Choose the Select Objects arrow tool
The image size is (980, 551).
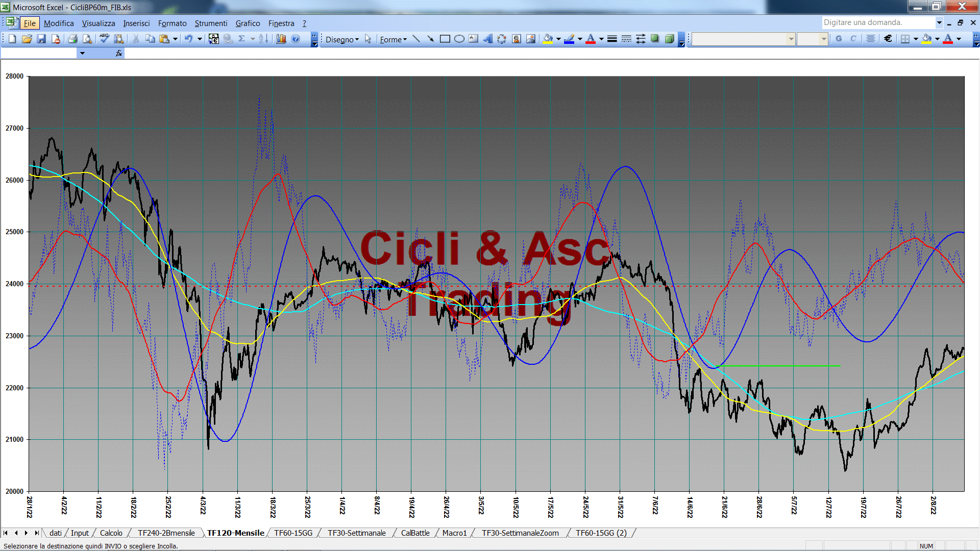click(368, 39)
